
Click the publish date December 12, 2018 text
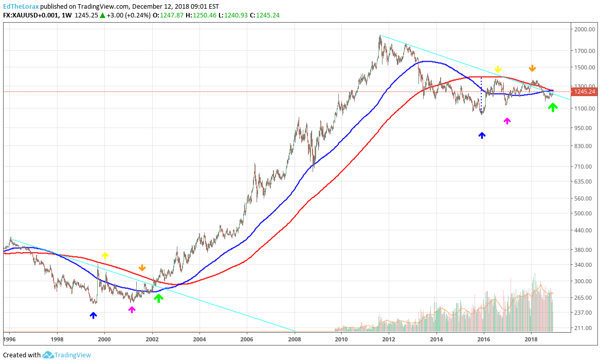[160, 7]
